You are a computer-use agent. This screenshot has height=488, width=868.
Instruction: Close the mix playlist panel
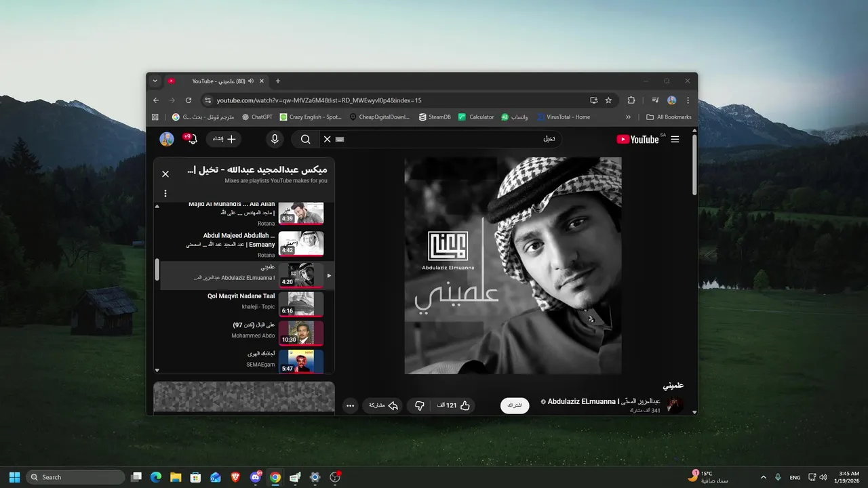tap(165, 174)
